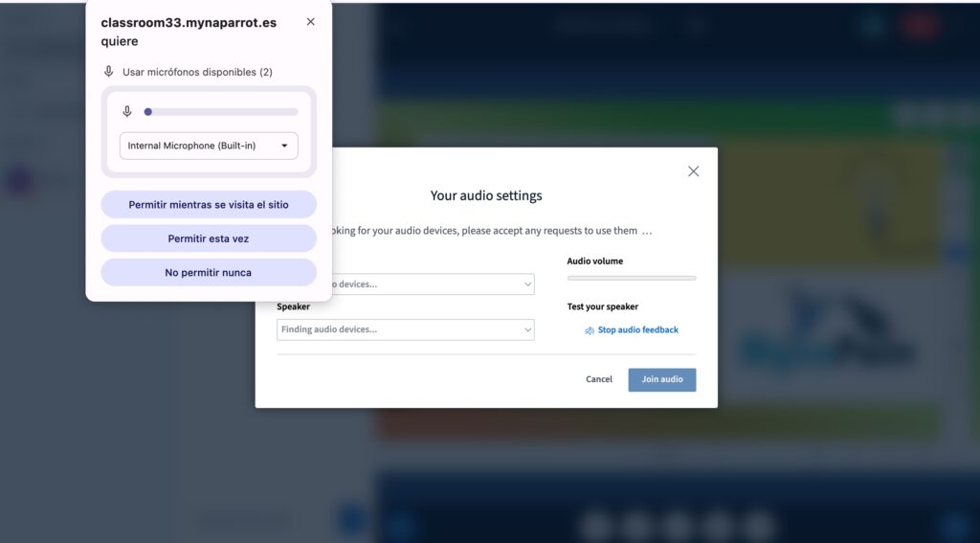The width and height of the screenshot is (980, 543).
Task: Open the Speaker device dropdown
Action: point(406,329)
